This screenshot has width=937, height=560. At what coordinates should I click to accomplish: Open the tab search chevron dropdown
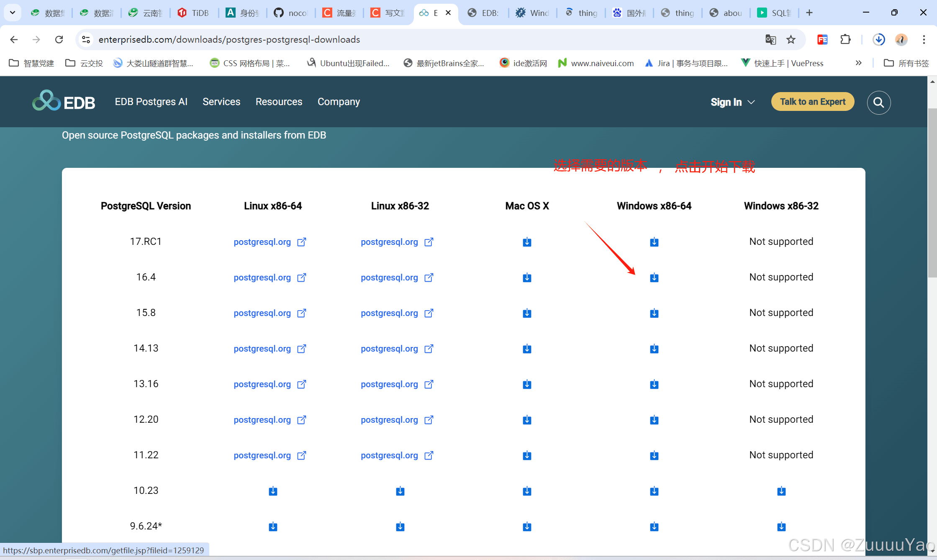(x=13, y=13)
